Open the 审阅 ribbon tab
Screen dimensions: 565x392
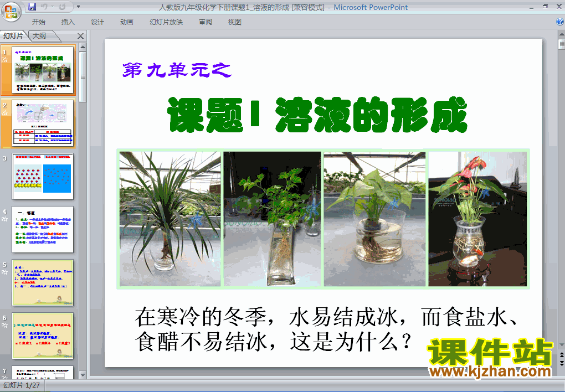click(x=206, y=22)
